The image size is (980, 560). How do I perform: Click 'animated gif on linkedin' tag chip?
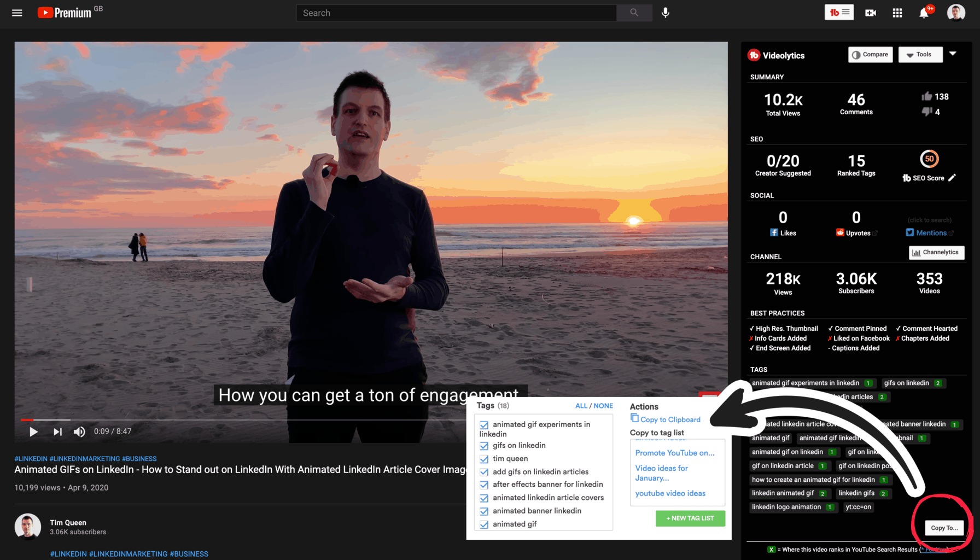click(x=793, y=452)
